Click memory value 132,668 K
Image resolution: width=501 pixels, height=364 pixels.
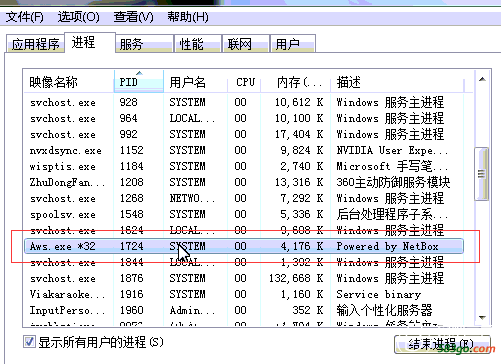[296, 278]
